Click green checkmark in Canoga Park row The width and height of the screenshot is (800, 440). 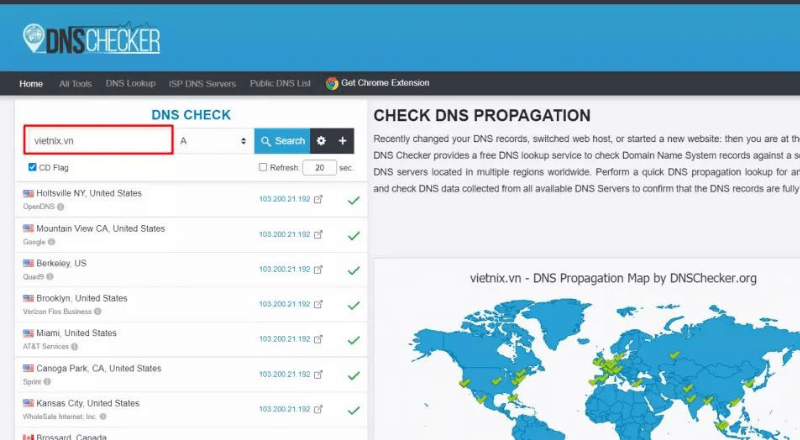pyautogui.click(x=354, y=376)
